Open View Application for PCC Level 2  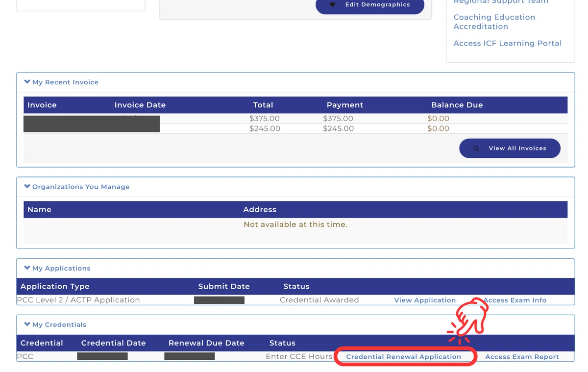point(425,300)
